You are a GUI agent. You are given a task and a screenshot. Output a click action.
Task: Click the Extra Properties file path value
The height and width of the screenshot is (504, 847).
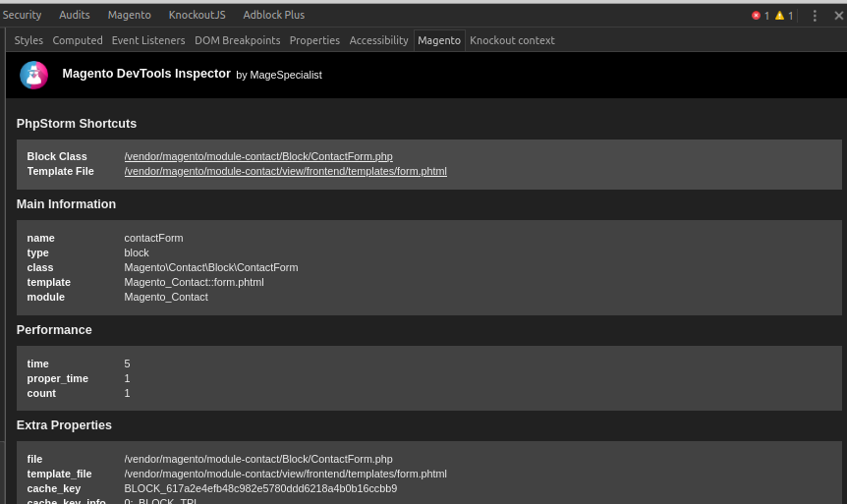[x=258, y=459]
